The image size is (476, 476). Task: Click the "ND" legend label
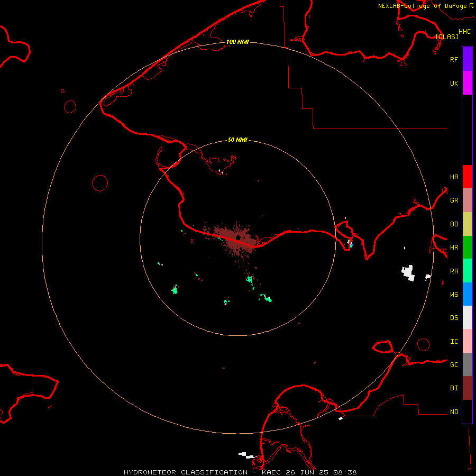point(454,412)
